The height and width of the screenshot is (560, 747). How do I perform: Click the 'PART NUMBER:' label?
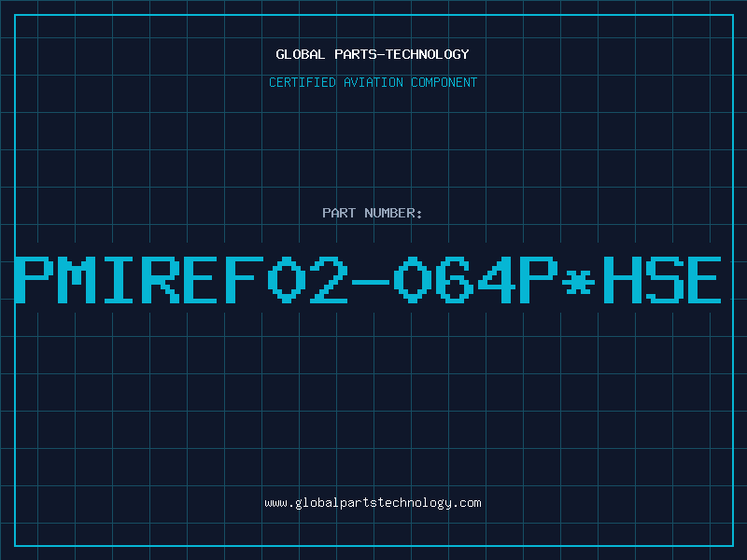point(373,213)
